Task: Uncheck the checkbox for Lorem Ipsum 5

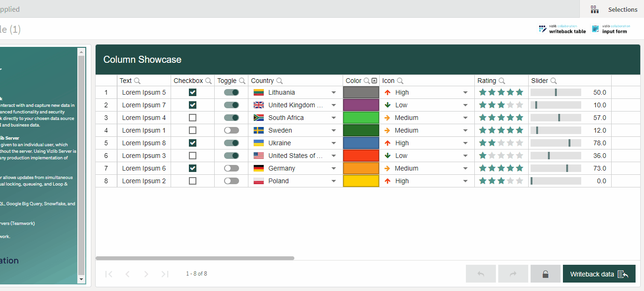Action: 193,92
